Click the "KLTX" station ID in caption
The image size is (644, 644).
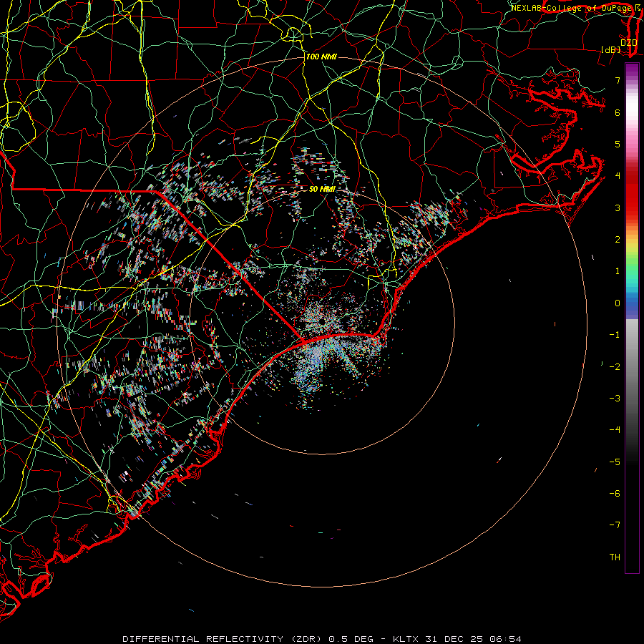(x=406, y=639)
